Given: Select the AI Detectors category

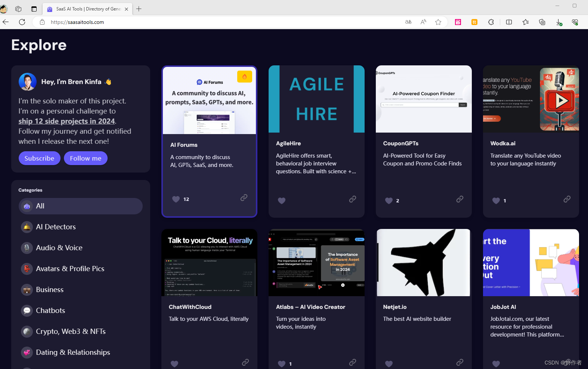Looking at the screenshot, I should point(81,227).
